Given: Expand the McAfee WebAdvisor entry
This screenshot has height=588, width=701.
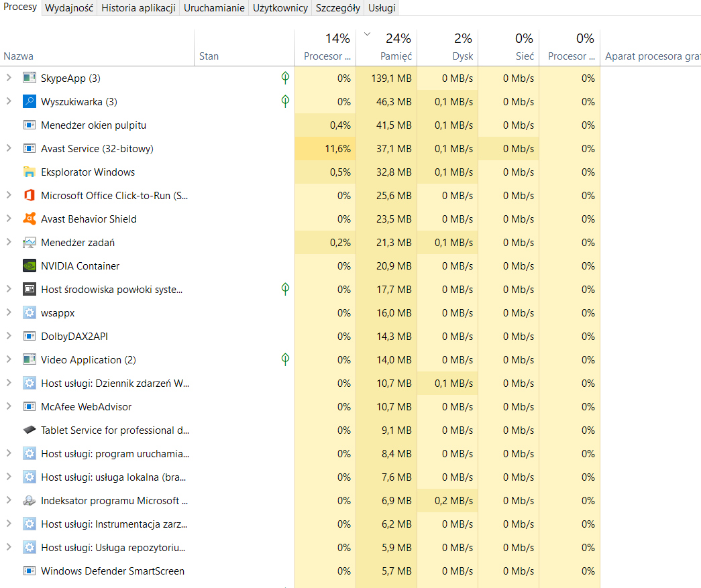Looking at the screenshot, I should (x=9, y=406).
